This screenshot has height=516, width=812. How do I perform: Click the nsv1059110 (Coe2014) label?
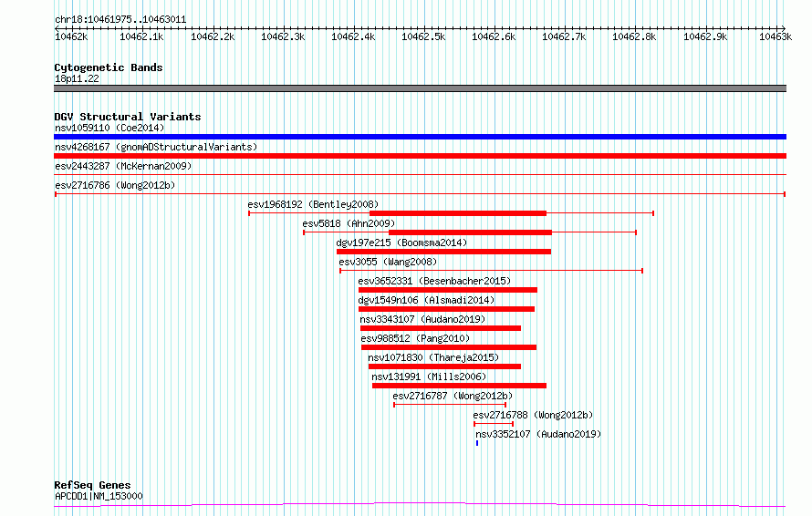click(109, 128)
